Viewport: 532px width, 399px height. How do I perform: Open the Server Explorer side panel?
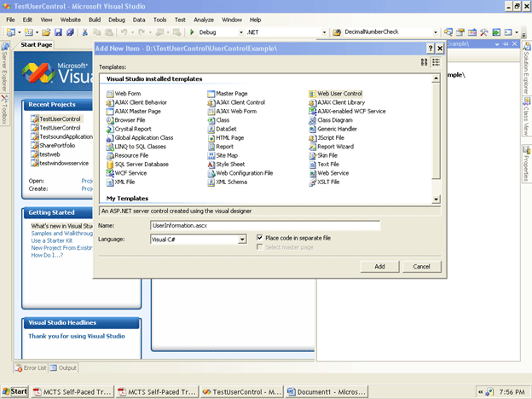pyautogui.click(x=4, y=66)
